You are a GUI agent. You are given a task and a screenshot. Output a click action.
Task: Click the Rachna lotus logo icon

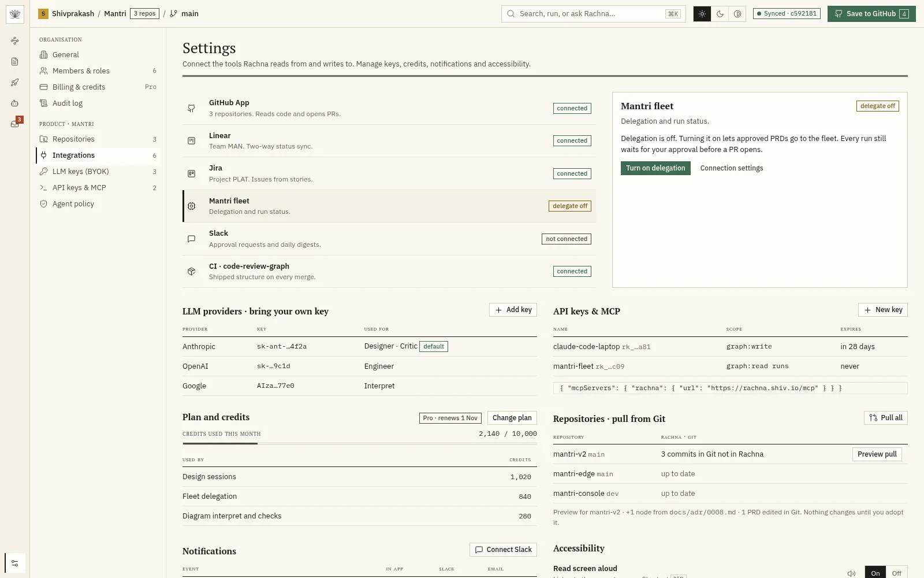point(15,14)
